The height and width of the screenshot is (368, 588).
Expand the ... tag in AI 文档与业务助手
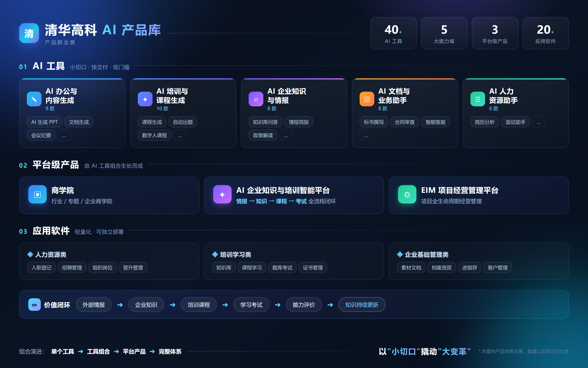coord(366,135)
